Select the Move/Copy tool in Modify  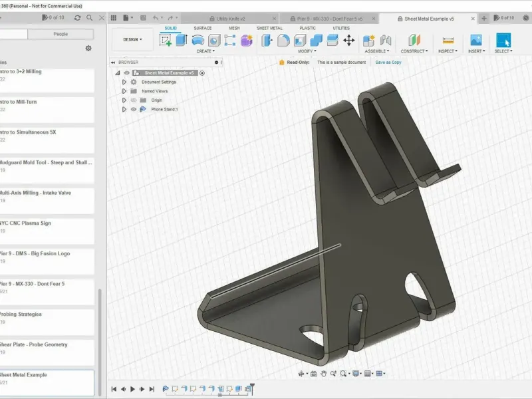pyautogui.click(x=348, y=41)
